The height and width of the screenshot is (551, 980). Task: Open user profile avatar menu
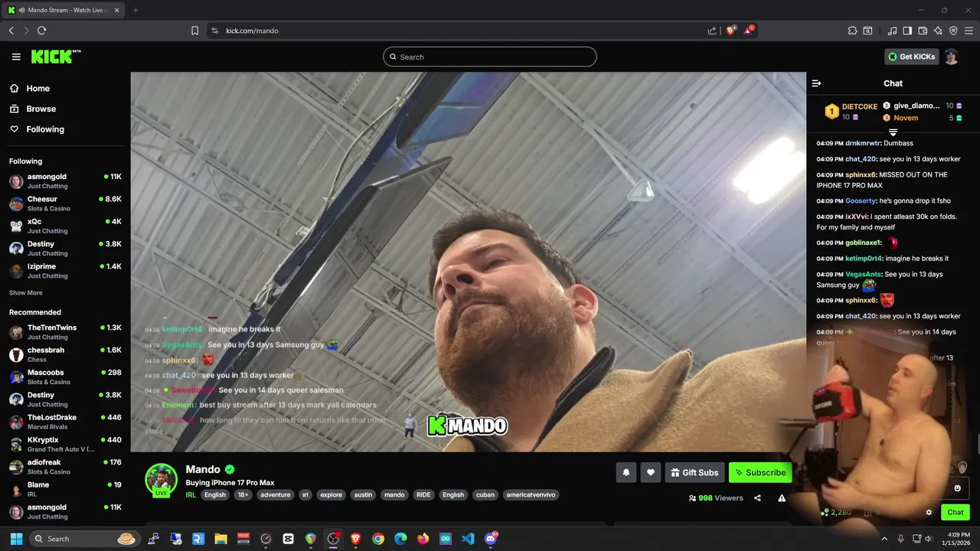pyautogui.click(x=952, y=57)
